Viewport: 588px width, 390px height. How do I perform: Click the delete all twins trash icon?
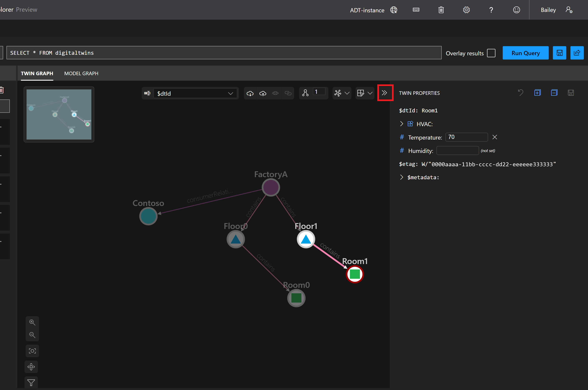click(x=441, y=10)
